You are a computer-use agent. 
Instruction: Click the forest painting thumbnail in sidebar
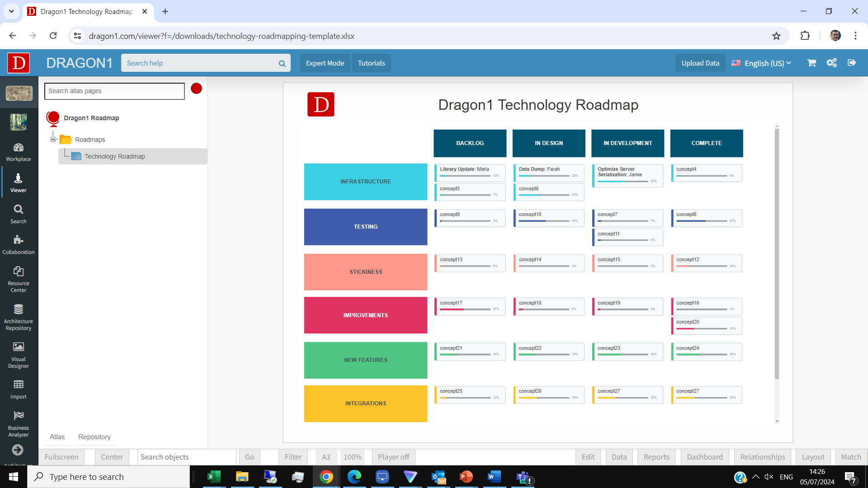pyautogui.click(x=19, y=122)
